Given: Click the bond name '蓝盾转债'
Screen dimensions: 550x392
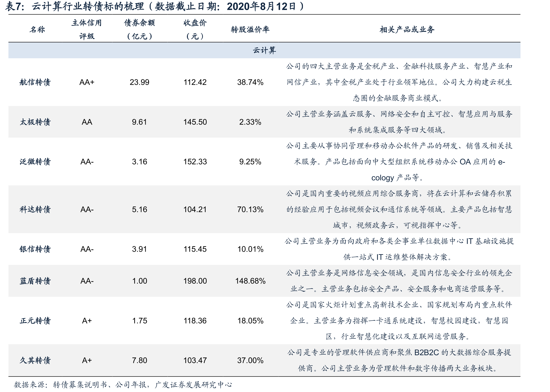Looking at the screenshot, I should coord(35,281).
